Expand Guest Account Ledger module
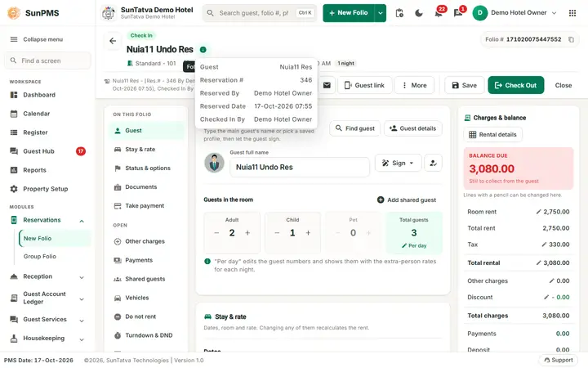This screenshot has width=588, height=368. pos(82,299)
